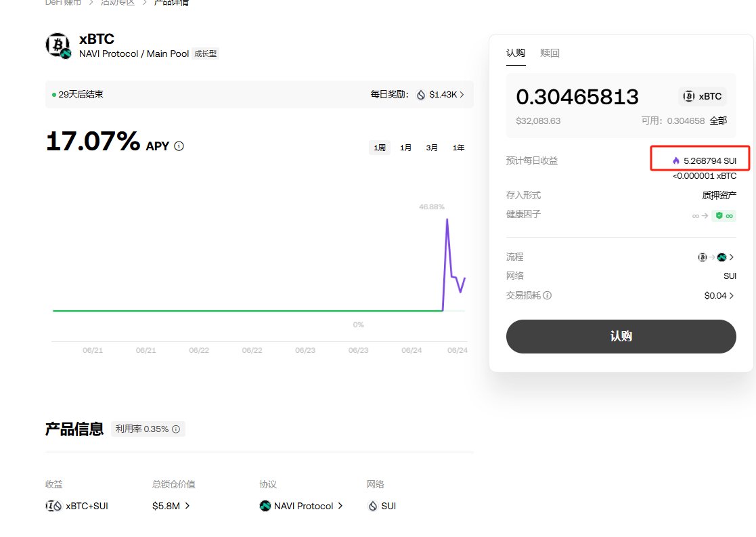Click the 可用: 0.304658 balance text
The height and width of the screenshot is (537, 756).
point(673,121)
